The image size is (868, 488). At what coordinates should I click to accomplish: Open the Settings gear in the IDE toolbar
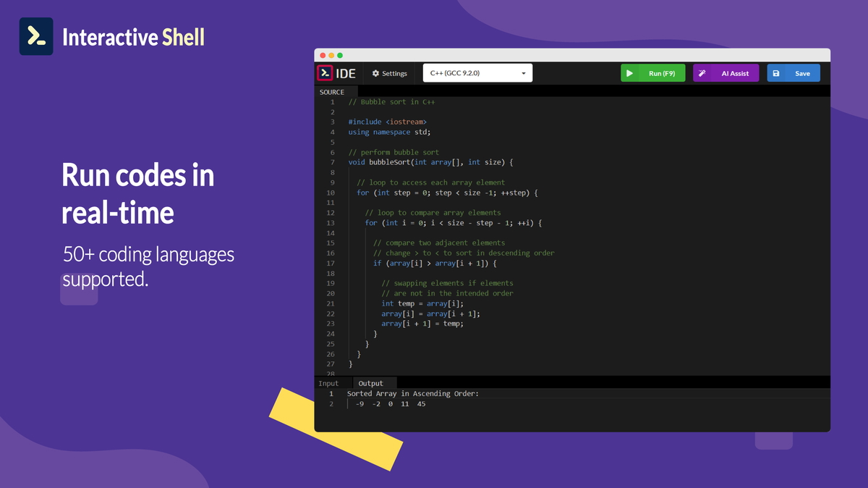tap(388, 72)
